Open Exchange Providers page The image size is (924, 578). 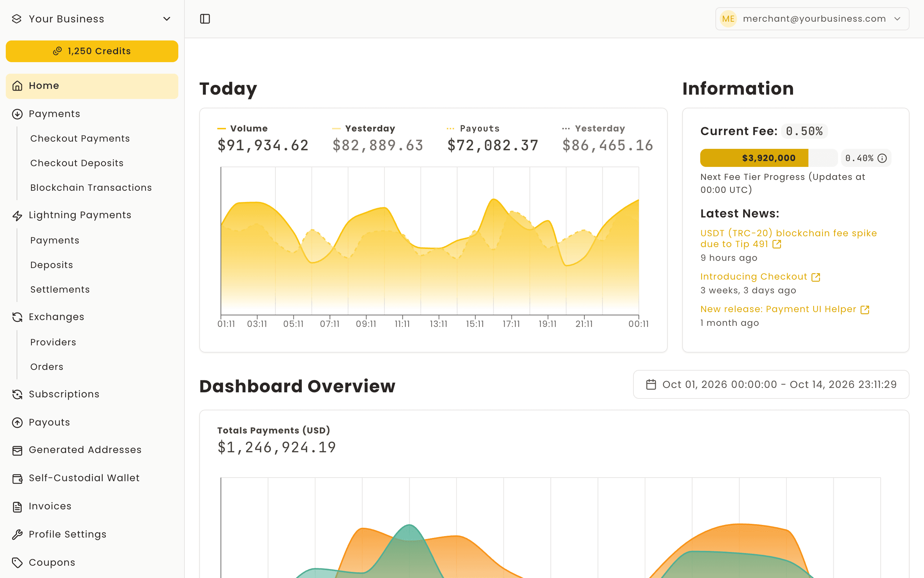53,342
